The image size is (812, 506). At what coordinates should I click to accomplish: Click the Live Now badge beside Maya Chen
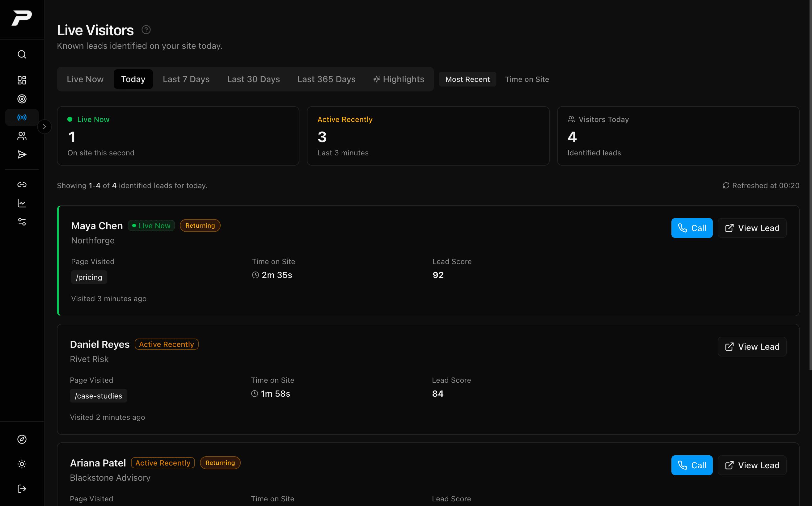pyautogui.click(x=151, y=226)
